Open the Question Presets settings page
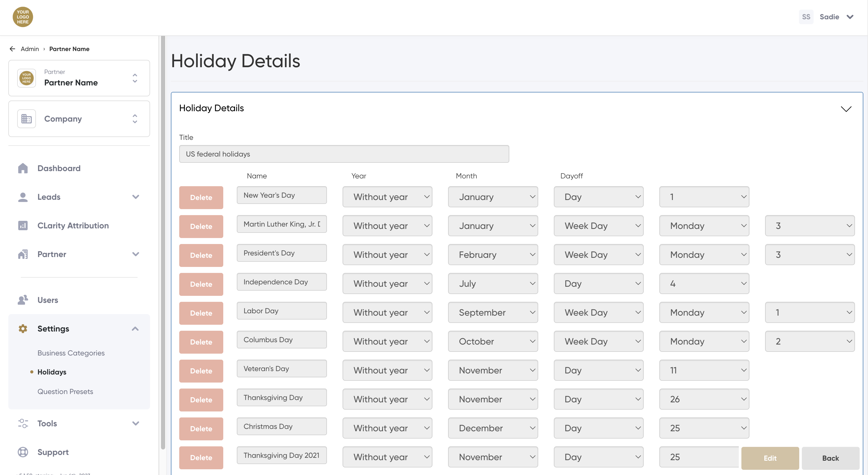The height and width of the screenshot is (475, 868). [65, 391]
